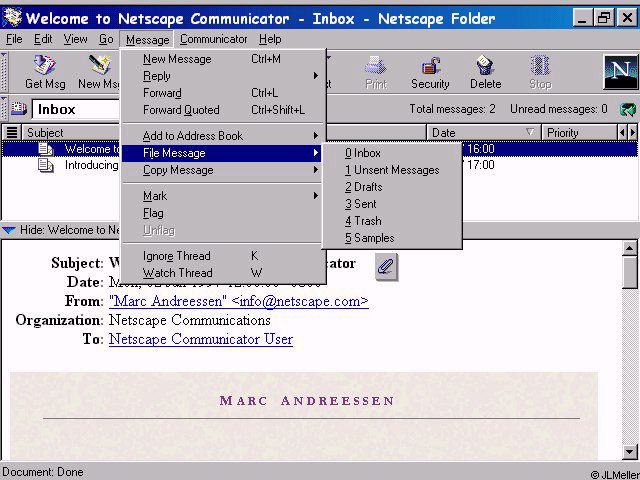Click the paperclip attachment icon
Image resolution: width=640 pixels, height=480 pixels.
[x=386, y=267]
